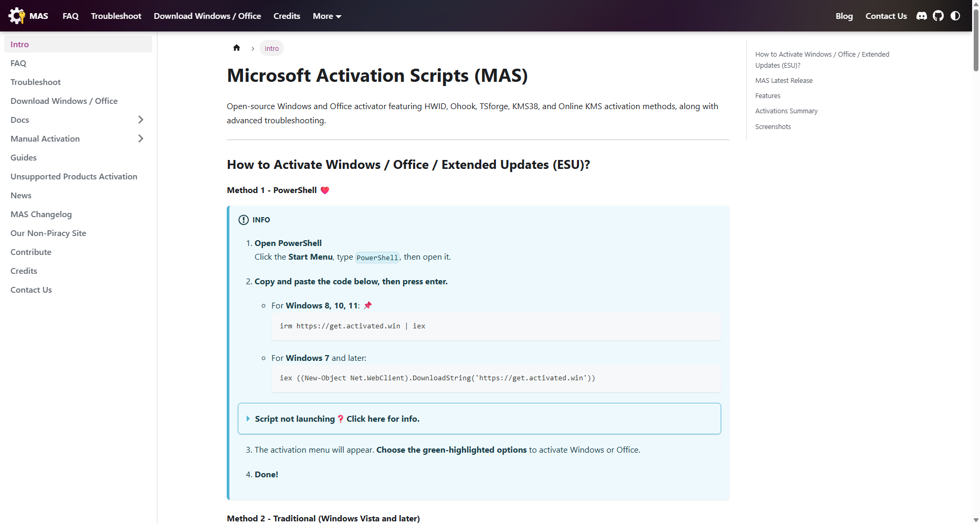Image resolution: width=980 pixels, height=524 pixels.
Task: Open the More dropdown menu
Action: [x=327, y=16]
